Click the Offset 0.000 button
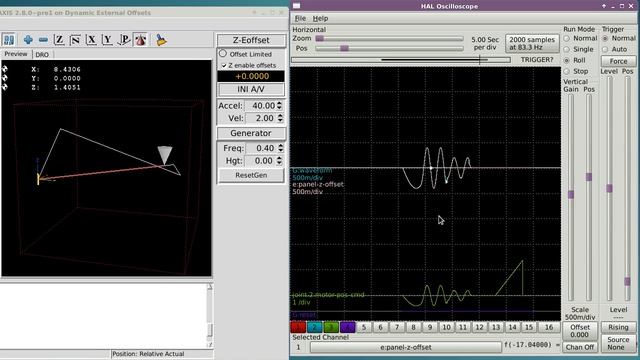The width and height of the screenshot is (640, 360). pos(580,331)
